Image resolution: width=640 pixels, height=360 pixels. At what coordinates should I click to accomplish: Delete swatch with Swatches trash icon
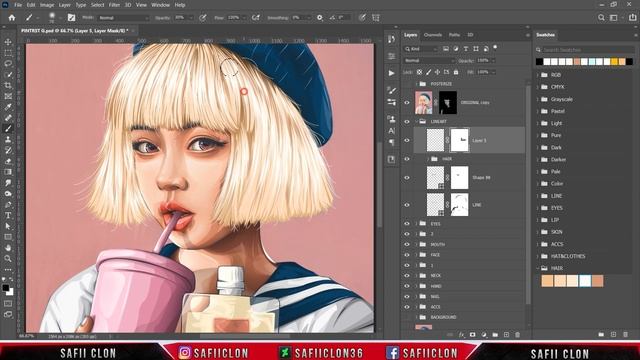[626, 334]
